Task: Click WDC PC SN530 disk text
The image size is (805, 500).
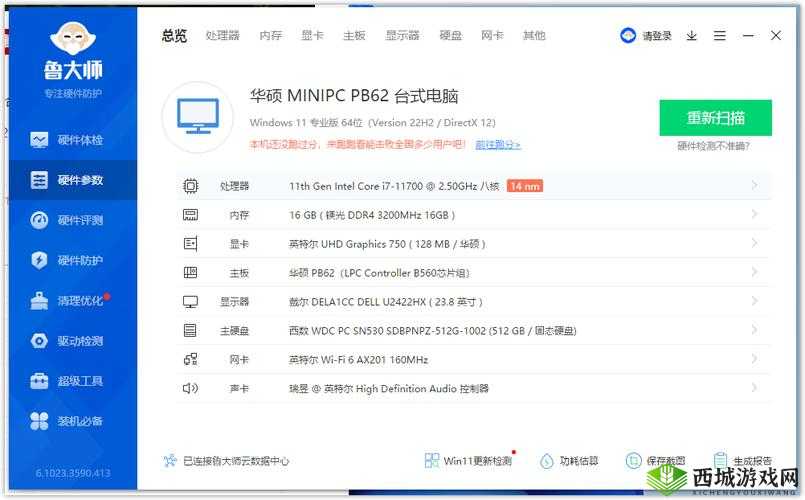Action: 432,331
